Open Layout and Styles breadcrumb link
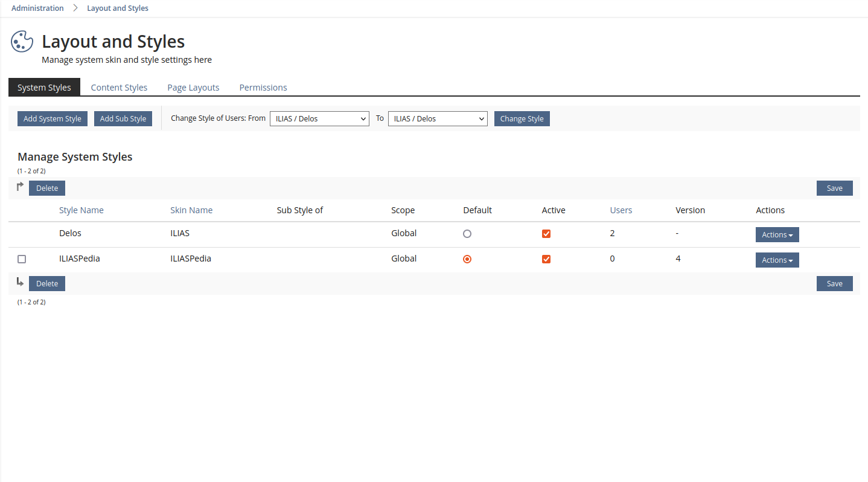 tap(118, 8)
